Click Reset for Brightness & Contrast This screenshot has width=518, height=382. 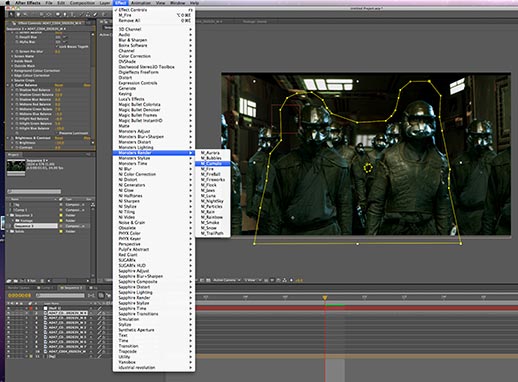point(59,138)
